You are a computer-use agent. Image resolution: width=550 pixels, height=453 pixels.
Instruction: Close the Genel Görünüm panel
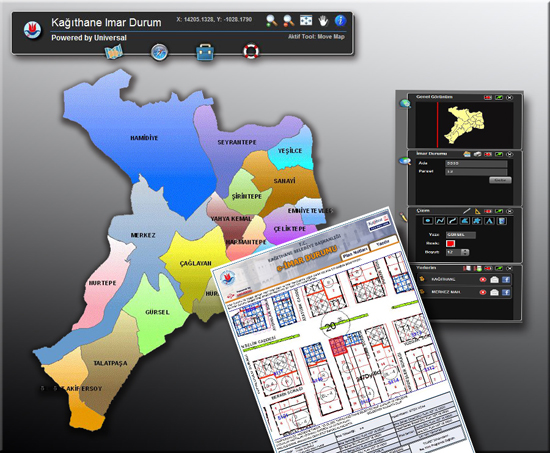(x=509, y=98)
